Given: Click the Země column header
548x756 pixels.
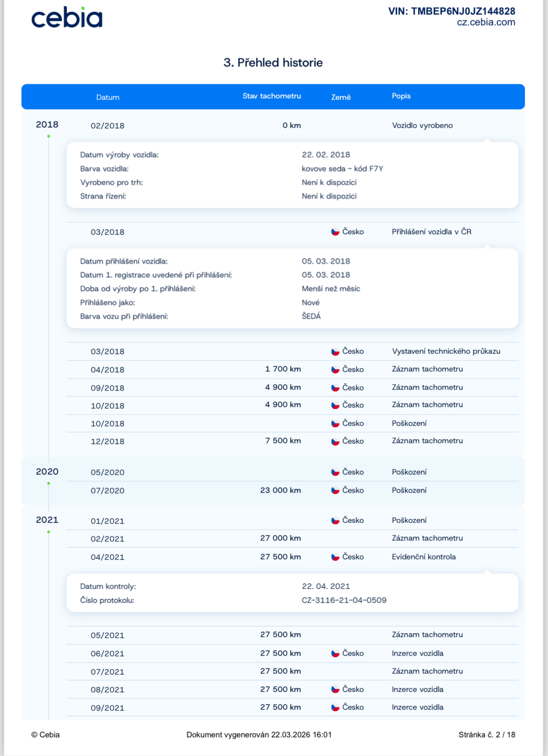Looking at the screenshot, I should click(x=341, y=97).
